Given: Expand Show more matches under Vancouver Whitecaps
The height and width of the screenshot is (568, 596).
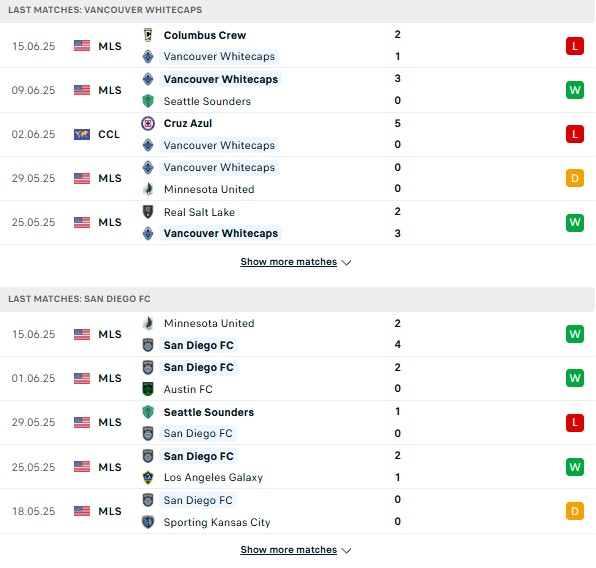Looking at the screenshot, I should point(288,262).
